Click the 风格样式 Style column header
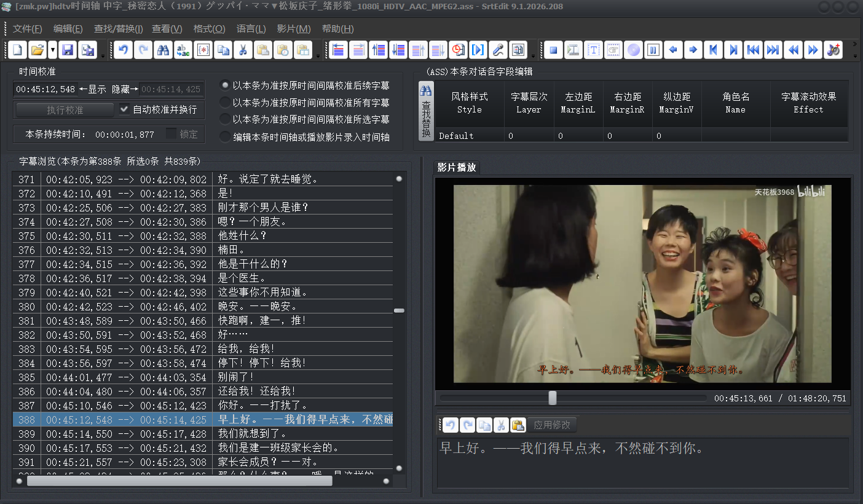The width and height of the screenshot is (863, 504). tap(470, 103)
